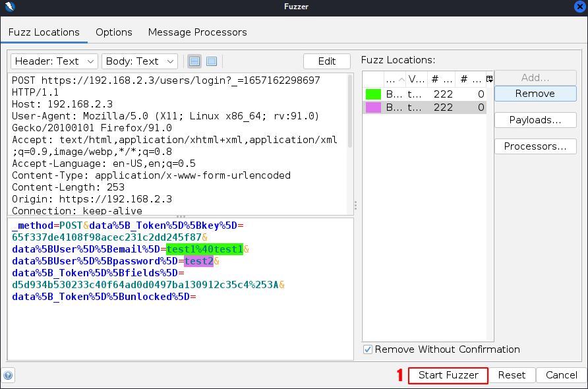The height and width of the screenshot is (389, 588).
Task: Open the Body: Text dropdown
Action: 140,61
